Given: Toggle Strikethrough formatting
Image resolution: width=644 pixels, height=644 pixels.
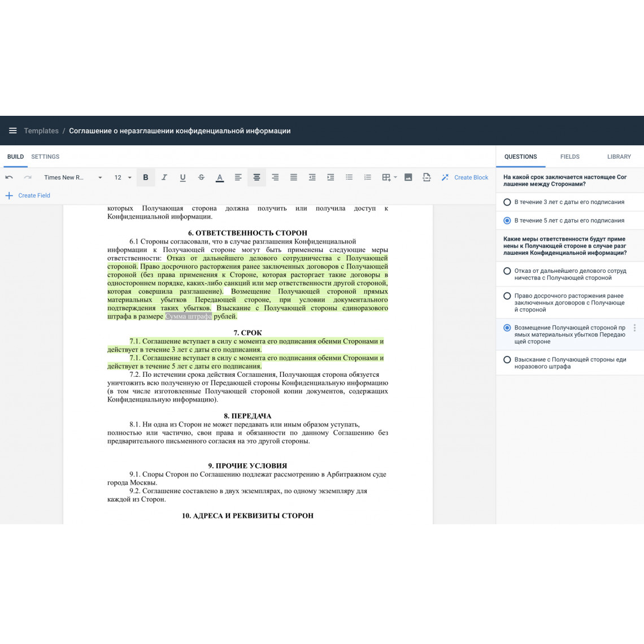Looking at the screenshot, I should point(201,177).
